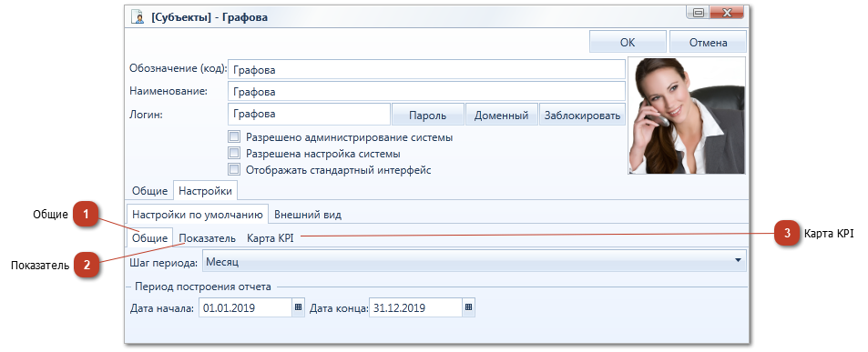
Task: Close the Субъекты window
Action: (727, 12)
